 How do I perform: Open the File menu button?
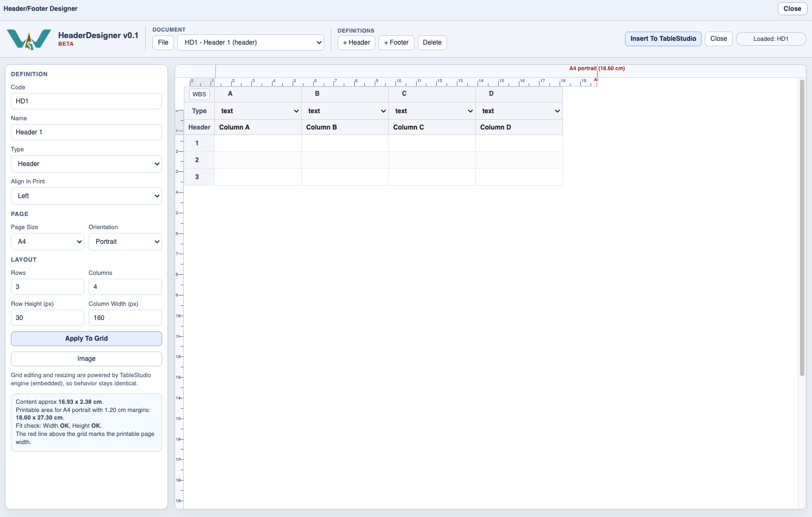point(163,42)
